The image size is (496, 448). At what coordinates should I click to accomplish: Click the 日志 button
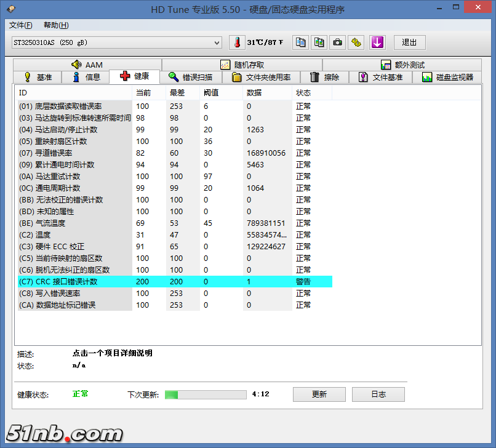pyautogui.click(x=378, y=394)
